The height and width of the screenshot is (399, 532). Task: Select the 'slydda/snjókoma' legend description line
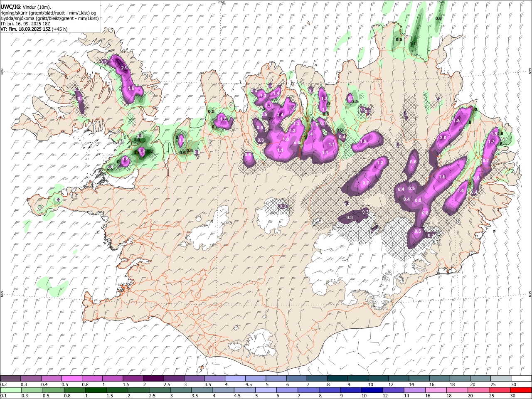(49, 18)
